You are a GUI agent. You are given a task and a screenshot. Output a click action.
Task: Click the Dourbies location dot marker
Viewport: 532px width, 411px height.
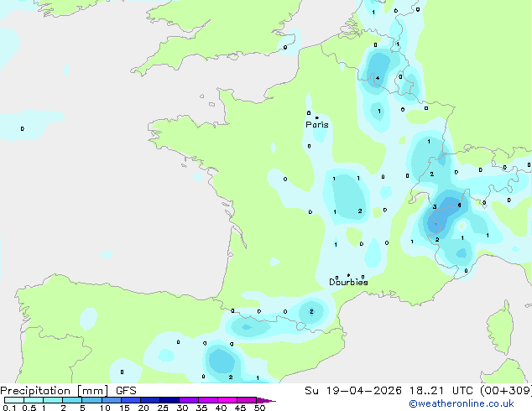tap(348, 275)
